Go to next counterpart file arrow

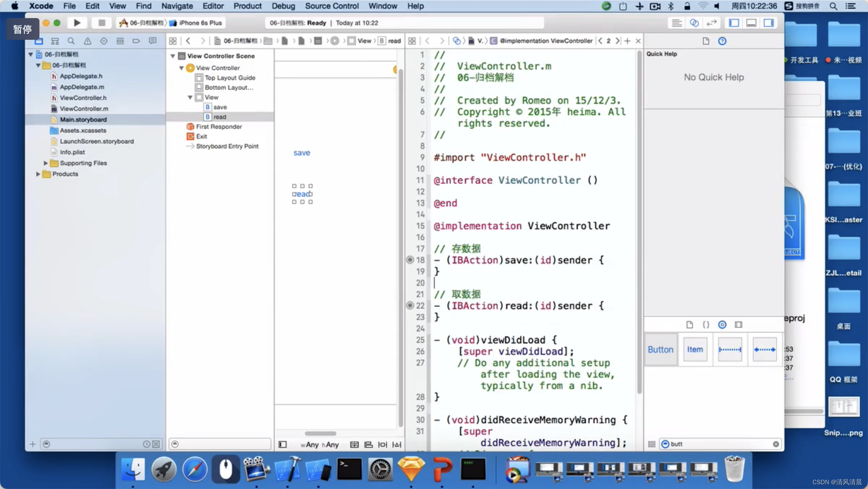[x=617, y=41]
